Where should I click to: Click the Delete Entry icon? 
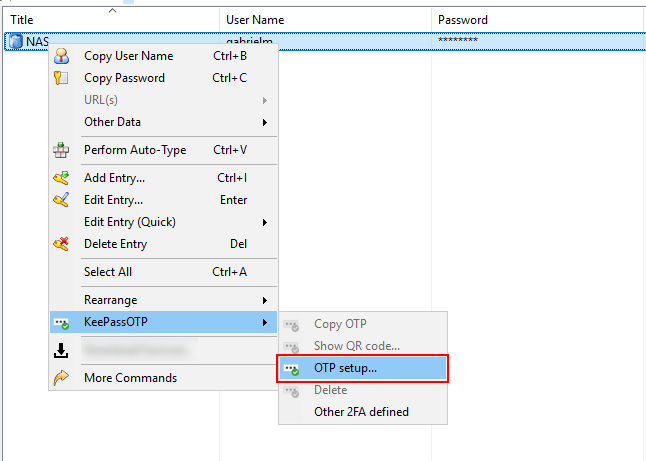tap(61, 244)
